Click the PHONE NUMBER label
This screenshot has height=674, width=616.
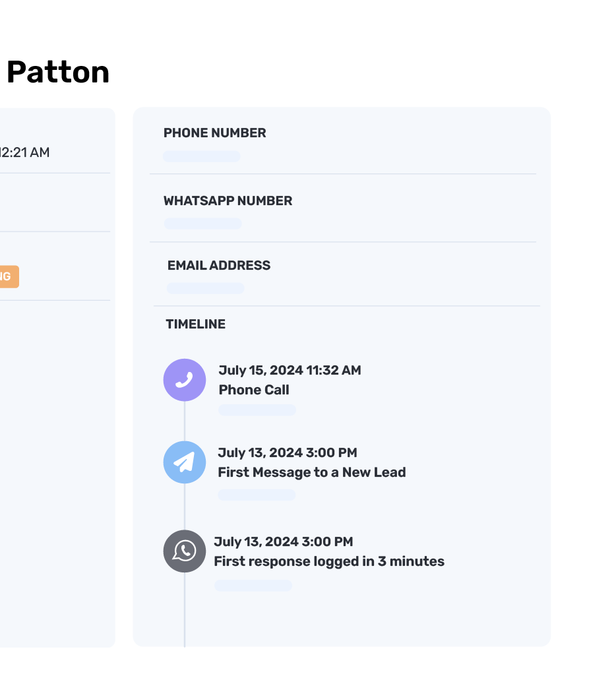click(214, 133)
